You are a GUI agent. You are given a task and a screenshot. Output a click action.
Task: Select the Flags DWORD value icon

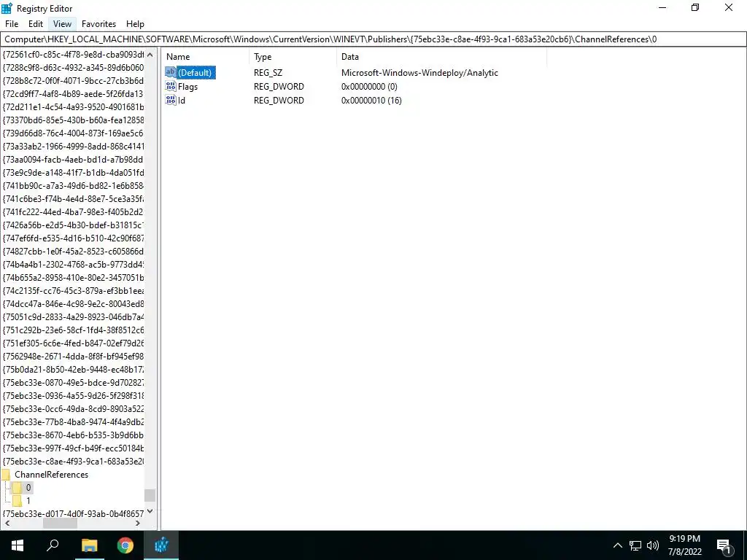(x=171, y=86)
